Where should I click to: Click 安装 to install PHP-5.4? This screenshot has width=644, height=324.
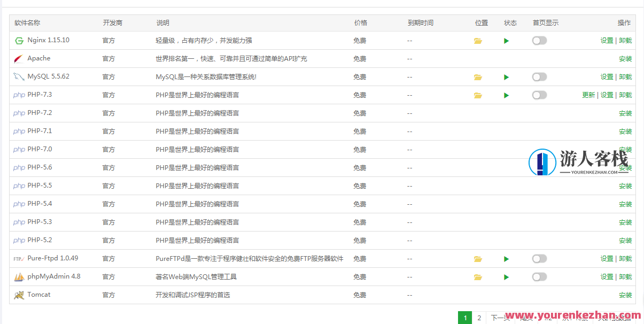[625, 204]
